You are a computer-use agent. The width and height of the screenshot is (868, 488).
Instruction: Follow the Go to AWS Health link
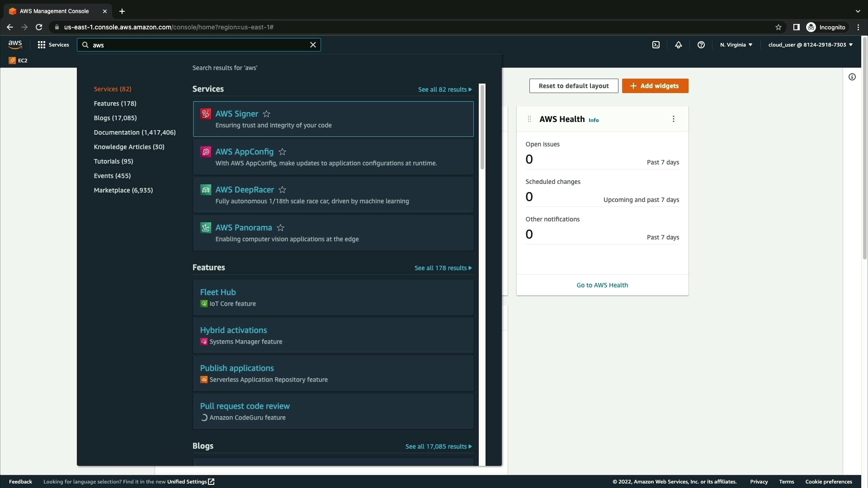602,285
